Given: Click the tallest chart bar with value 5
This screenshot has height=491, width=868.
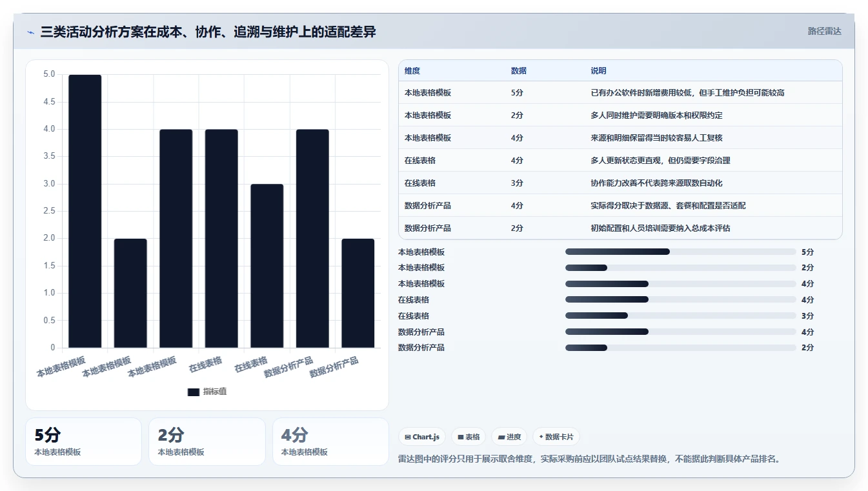Looking at the screenshot, I should 85,211.
